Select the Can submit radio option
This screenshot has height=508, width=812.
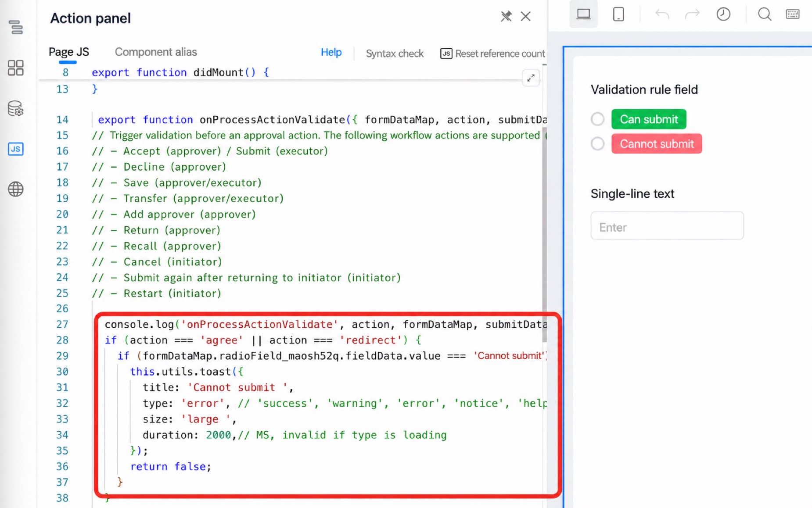(x=597, y=119)
